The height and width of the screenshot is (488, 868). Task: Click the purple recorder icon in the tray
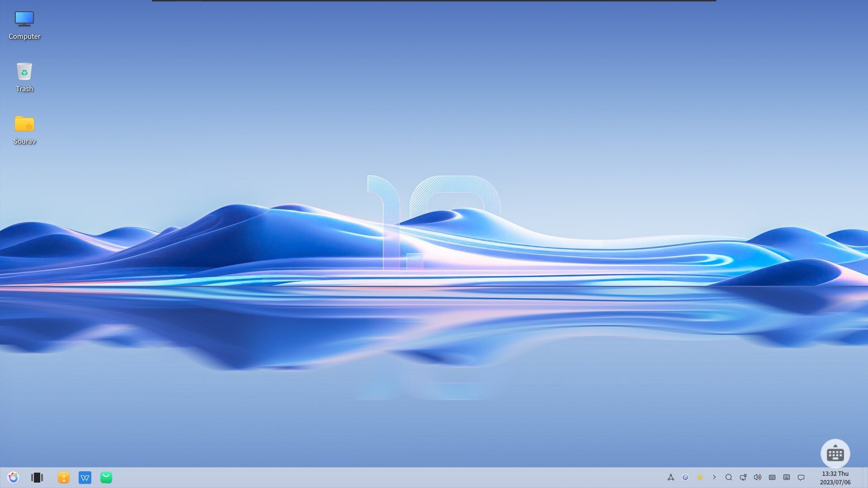(x=686, y=477)
